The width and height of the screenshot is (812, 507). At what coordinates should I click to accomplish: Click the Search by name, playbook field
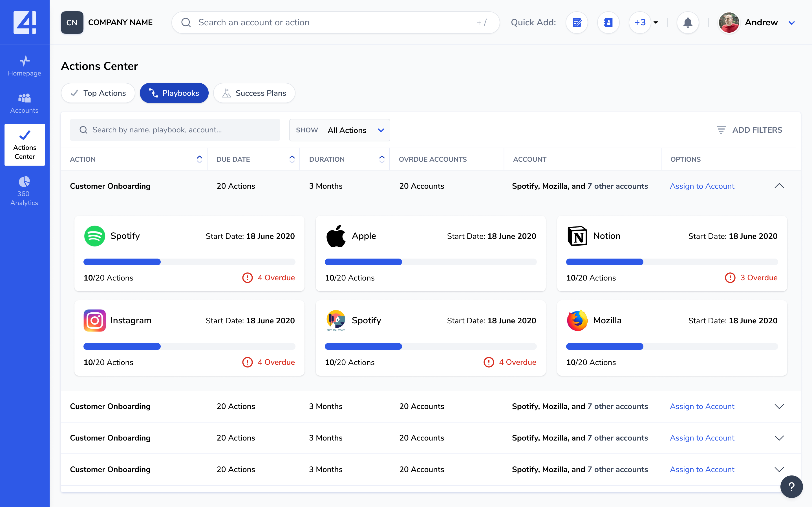click(x=175, y=130)
